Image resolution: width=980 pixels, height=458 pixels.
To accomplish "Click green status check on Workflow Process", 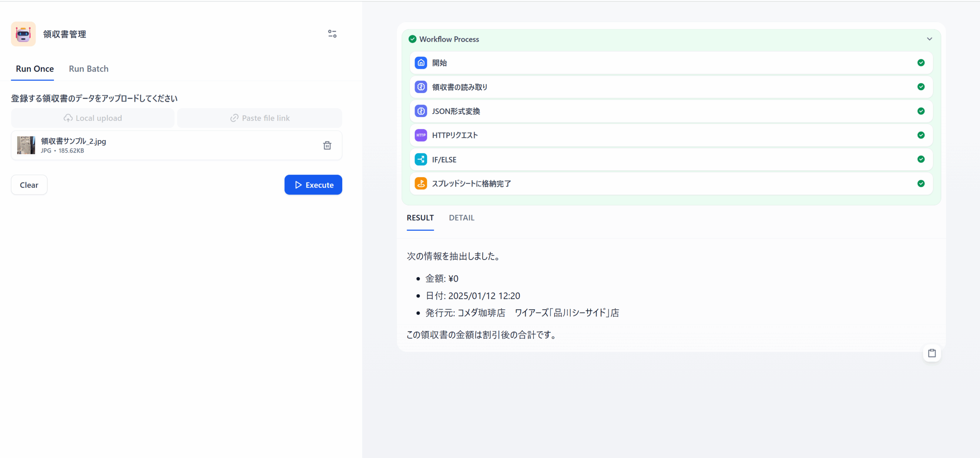I will [x=412, y=39].
